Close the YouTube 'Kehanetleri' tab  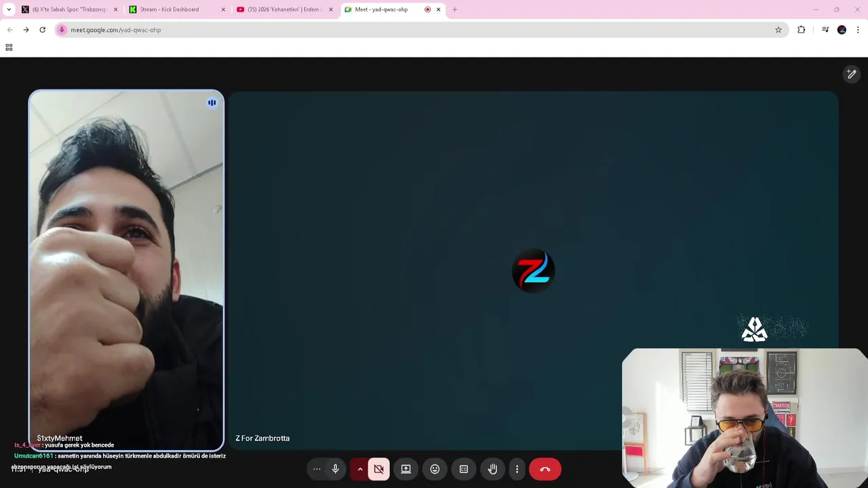(331, 9)
